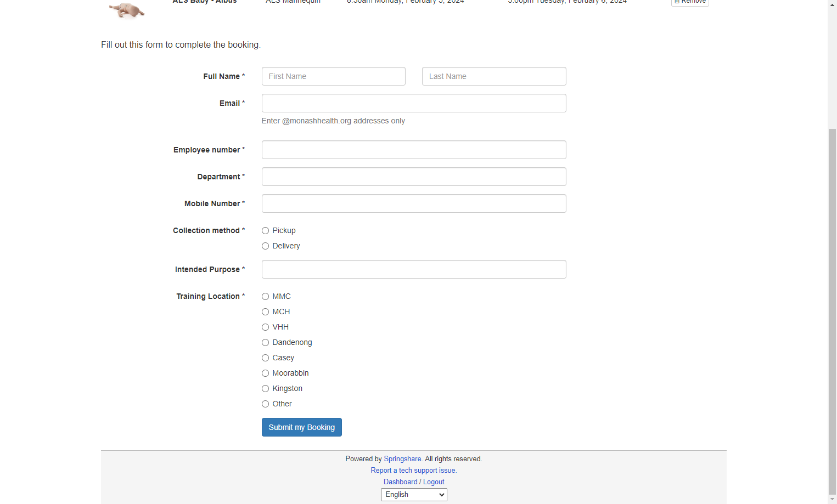
Task: Click the Logout link
Action: click(x=434, y=482)
